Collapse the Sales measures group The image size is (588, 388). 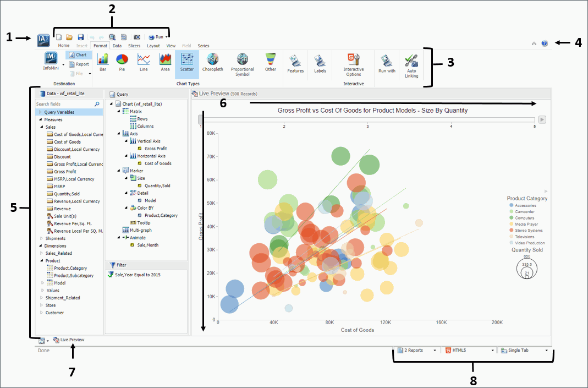click(x=42, y=127)
